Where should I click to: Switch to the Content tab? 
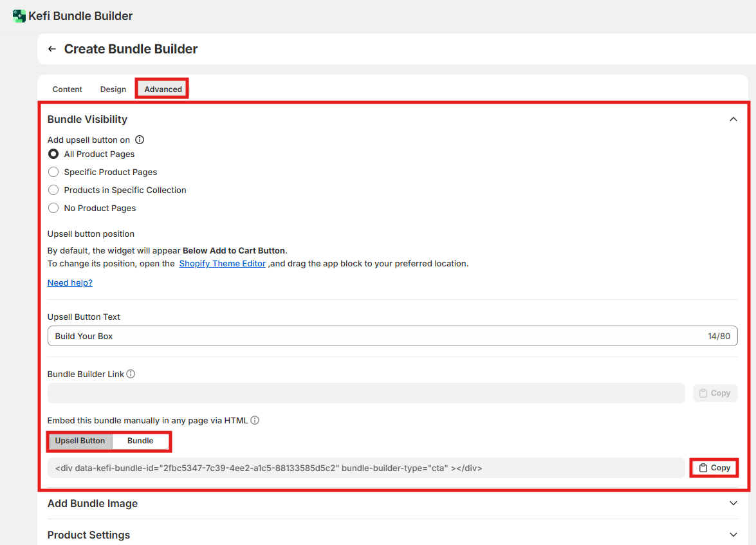click(x=68, y=89)
